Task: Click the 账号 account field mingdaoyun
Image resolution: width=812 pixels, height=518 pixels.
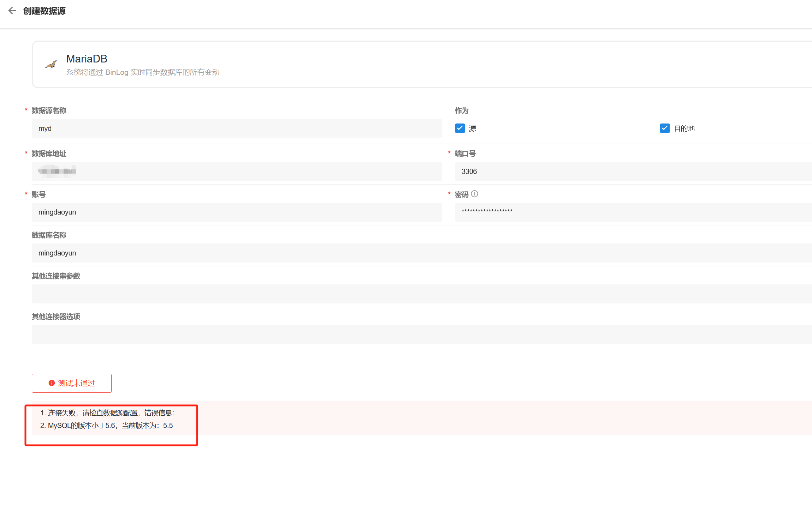Action: (237, 212)
